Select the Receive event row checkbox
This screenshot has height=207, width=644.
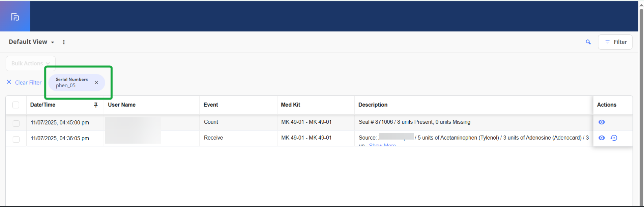pyautogui.click(x=16, y=139)
